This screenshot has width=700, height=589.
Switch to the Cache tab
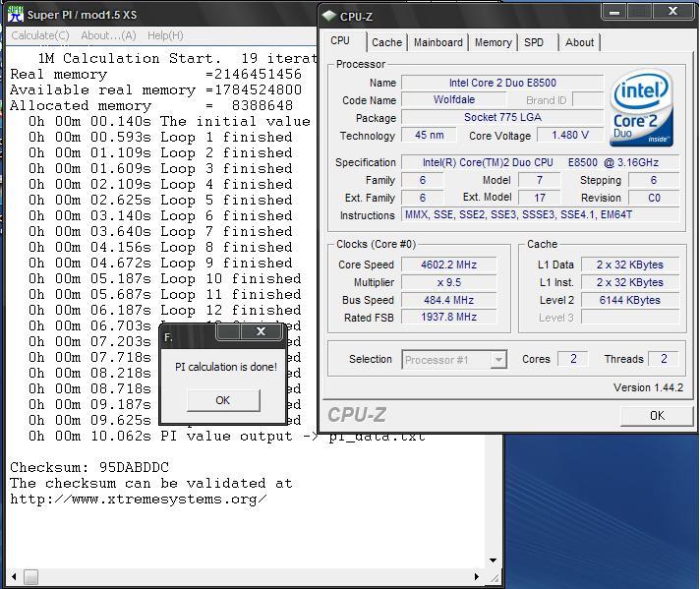coord(386,42)
